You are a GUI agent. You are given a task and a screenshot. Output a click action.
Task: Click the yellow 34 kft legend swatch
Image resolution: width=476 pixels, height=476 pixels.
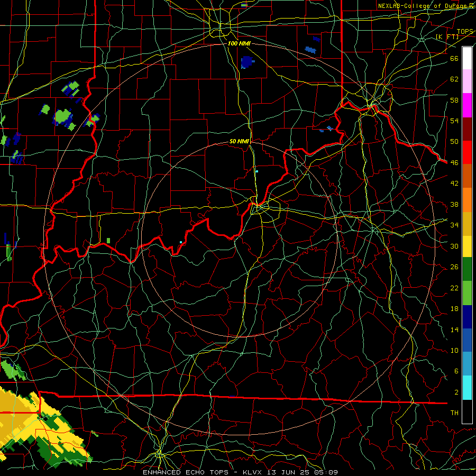(467, 246)
